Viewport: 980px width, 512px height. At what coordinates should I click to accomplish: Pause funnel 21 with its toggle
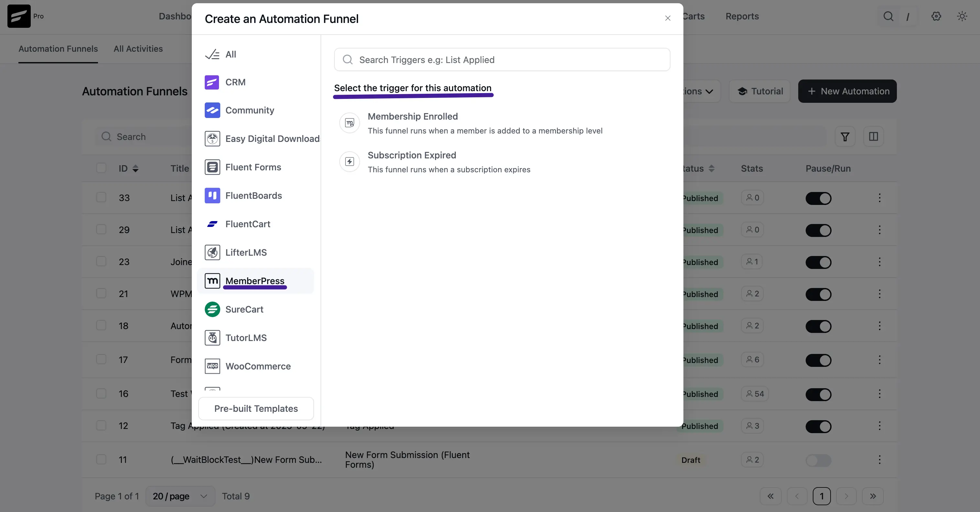[x=818, y=294]
